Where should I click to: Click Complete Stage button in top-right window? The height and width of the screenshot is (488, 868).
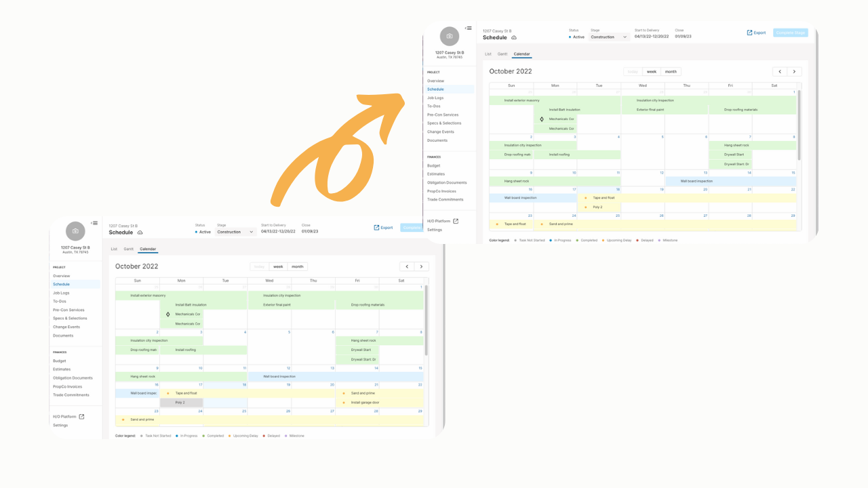790,33
